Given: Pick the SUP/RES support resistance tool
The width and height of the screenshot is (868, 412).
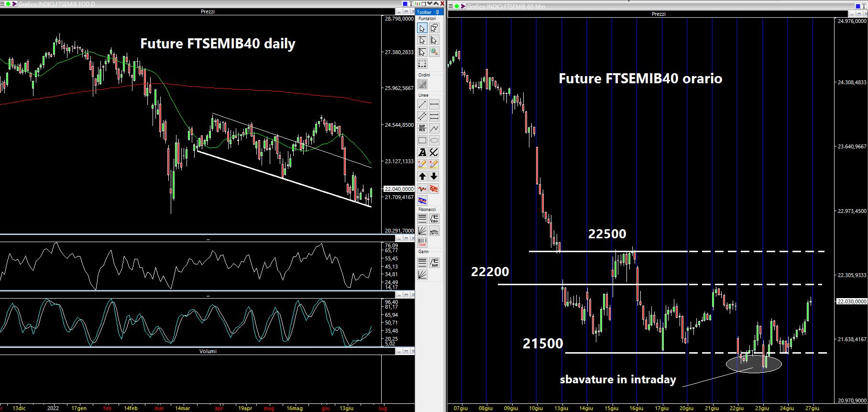Looking at the screenshot, I should tap(422, 128).
